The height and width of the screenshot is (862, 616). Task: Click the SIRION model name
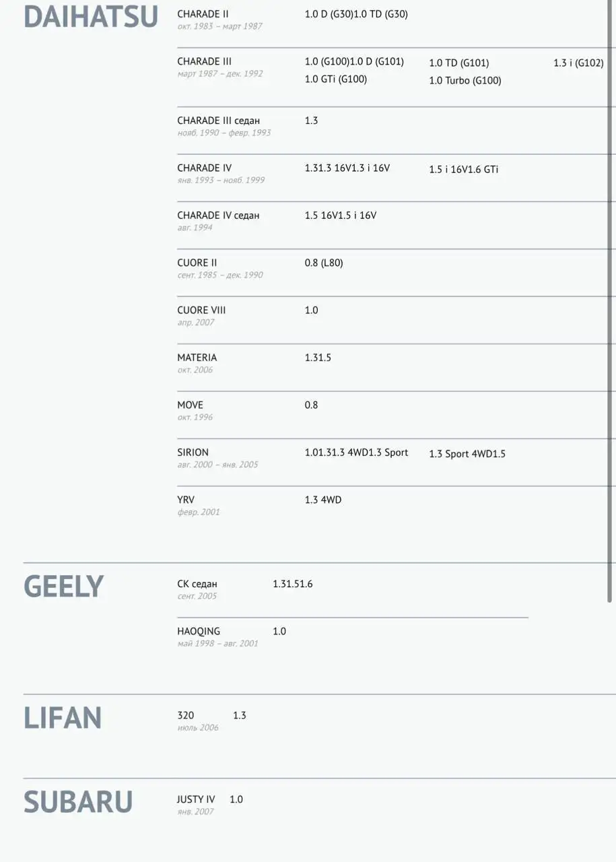pos(193,453)
